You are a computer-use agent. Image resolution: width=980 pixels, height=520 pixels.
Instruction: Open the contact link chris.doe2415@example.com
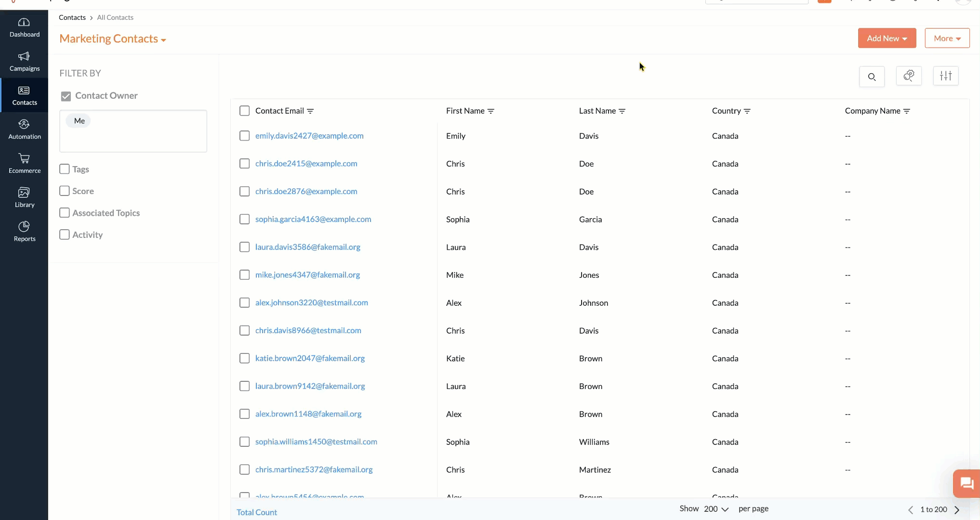[x=306, y=164]
